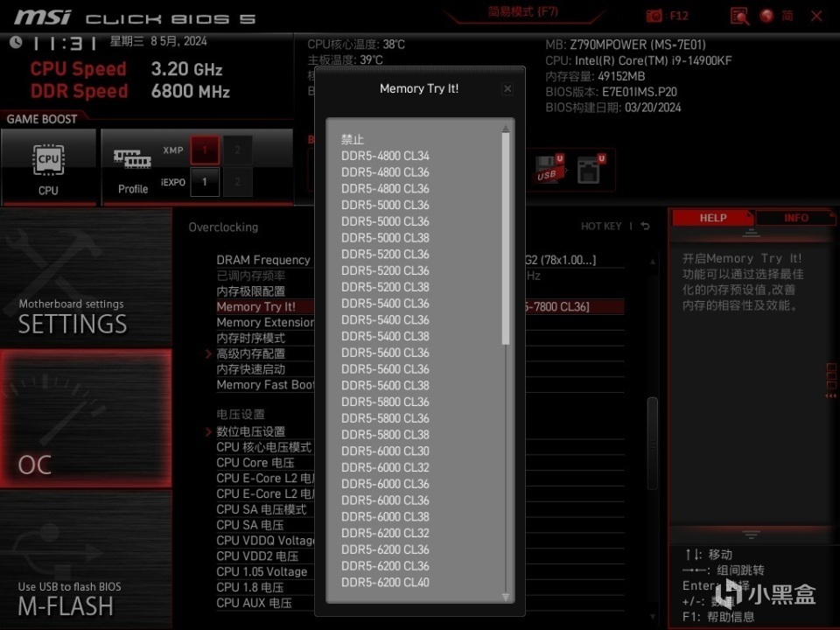Enable XMP profile 1
The height and width of the screenshot is (630, 840).
(x=205, y=150)
